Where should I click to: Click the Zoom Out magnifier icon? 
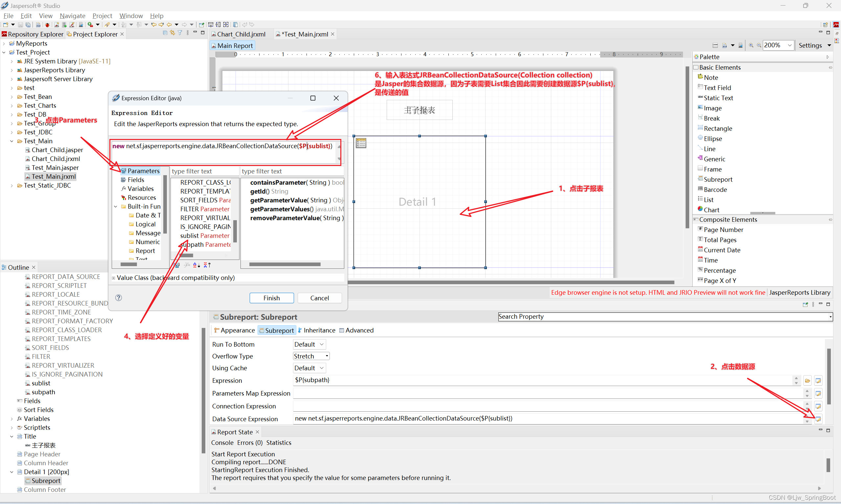click(759, 45)
